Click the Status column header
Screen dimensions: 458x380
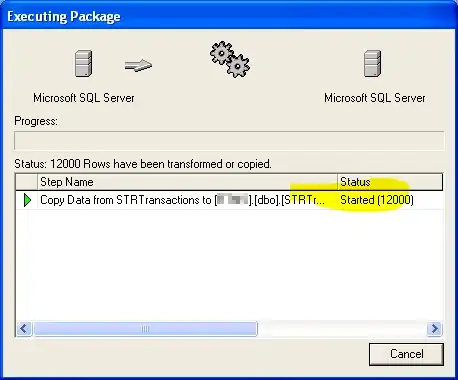pos(390,182)
